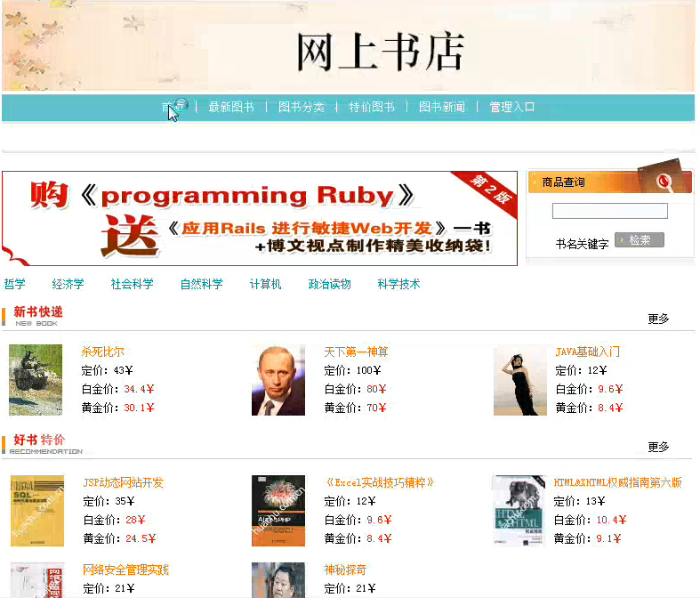700x598 pixels.
Task: Open 图书分类 in the navigation bar
Action: (302, 107)
